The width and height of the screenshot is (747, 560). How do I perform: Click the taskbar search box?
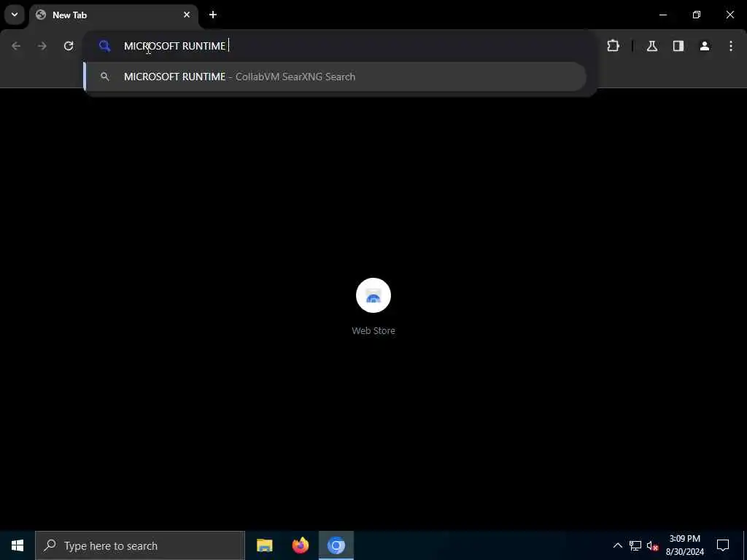tap(140, 545)
